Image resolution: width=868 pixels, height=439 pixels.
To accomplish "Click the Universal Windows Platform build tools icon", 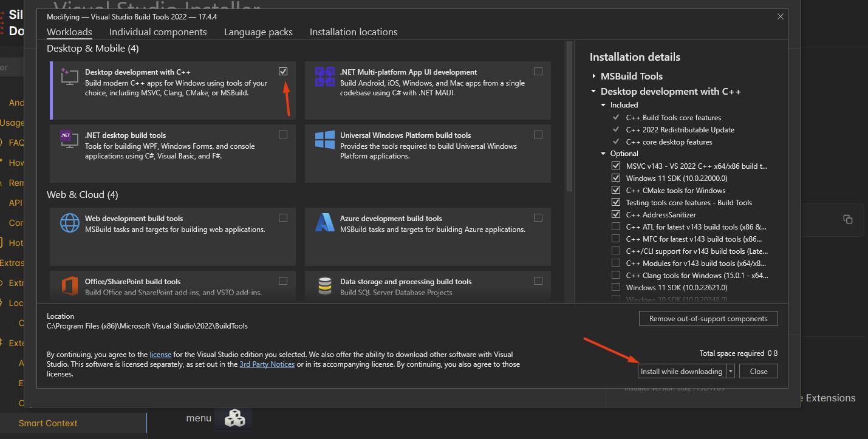I will (324, 141).
